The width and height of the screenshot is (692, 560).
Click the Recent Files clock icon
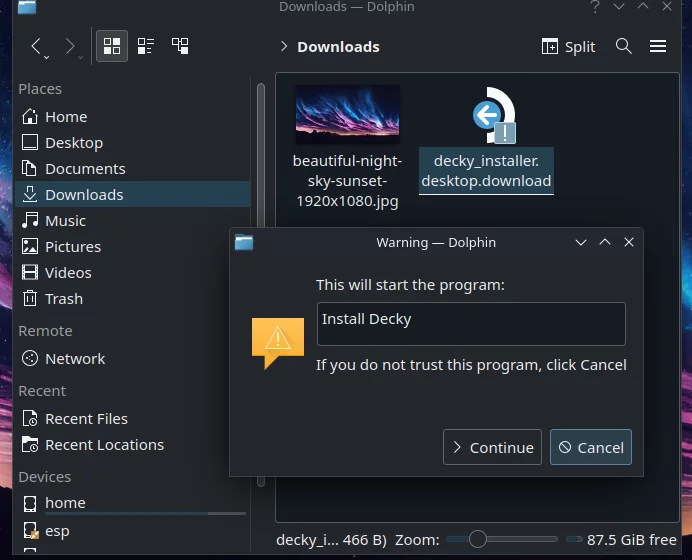[x=30, y=418]
